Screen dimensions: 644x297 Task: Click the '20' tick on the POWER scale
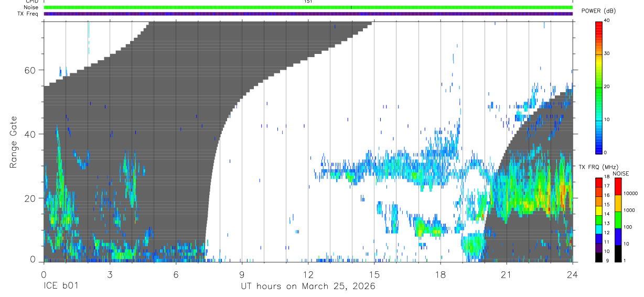tap(607, 86)
